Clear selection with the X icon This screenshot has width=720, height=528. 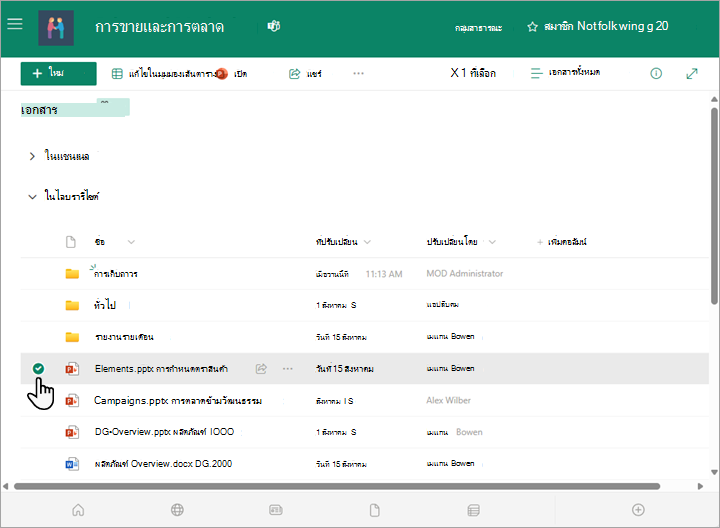tap(455, 73)
